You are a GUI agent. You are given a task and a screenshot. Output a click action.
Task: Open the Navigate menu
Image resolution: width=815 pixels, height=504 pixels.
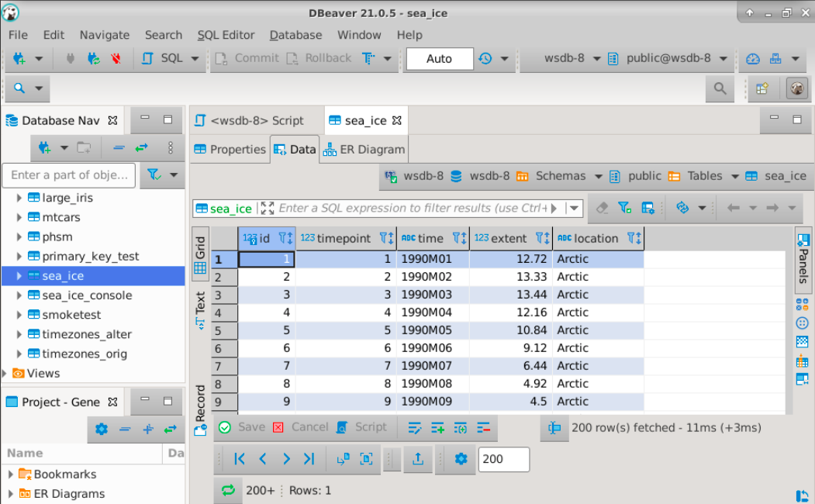tap(105, 35)
